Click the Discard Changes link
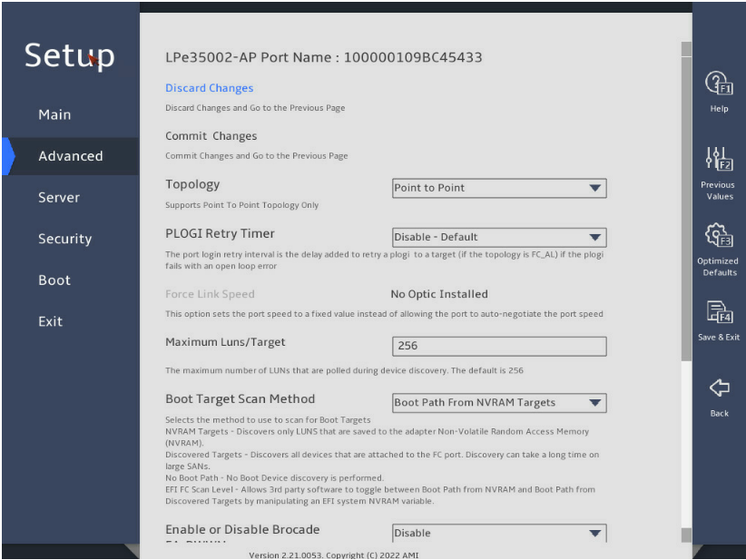This screenshot has width=746, height=560. pos(210,88)
